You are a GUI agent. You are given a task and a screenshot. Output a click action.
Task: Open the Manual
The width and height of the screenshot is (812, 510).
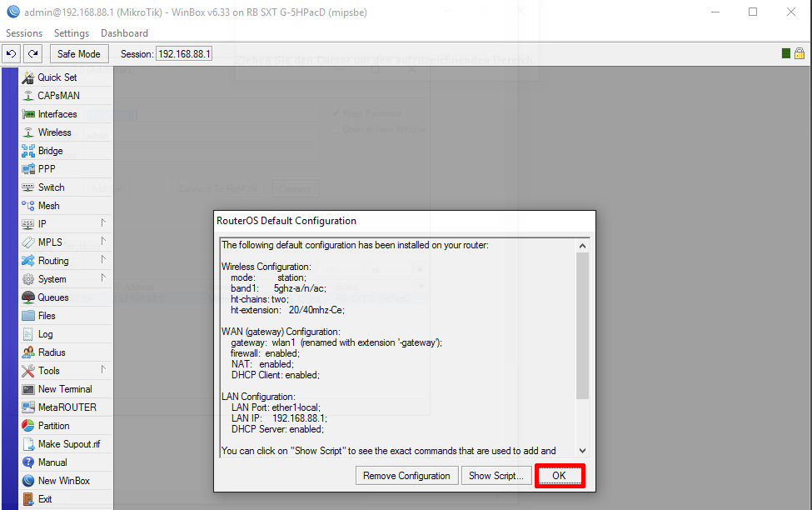(x=66, y=462)
